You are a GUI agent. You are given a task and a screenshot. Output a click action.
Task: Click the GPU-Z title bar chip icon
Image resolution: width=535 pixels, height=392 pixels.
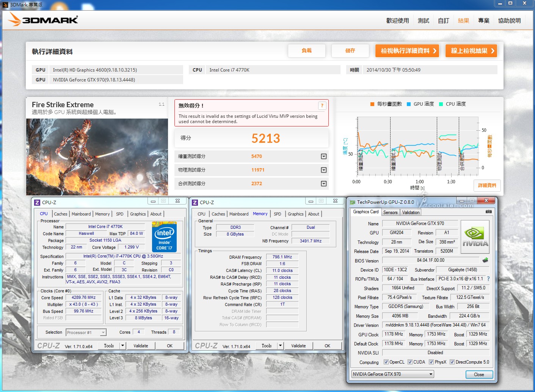click(353, 202)
